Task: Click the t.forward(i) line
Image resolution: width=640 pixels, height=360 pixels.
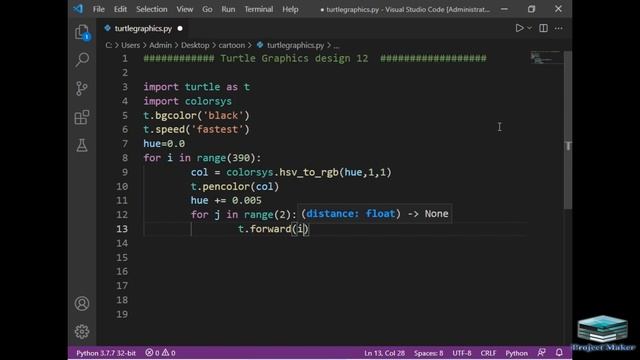Action: coord(273,229)
